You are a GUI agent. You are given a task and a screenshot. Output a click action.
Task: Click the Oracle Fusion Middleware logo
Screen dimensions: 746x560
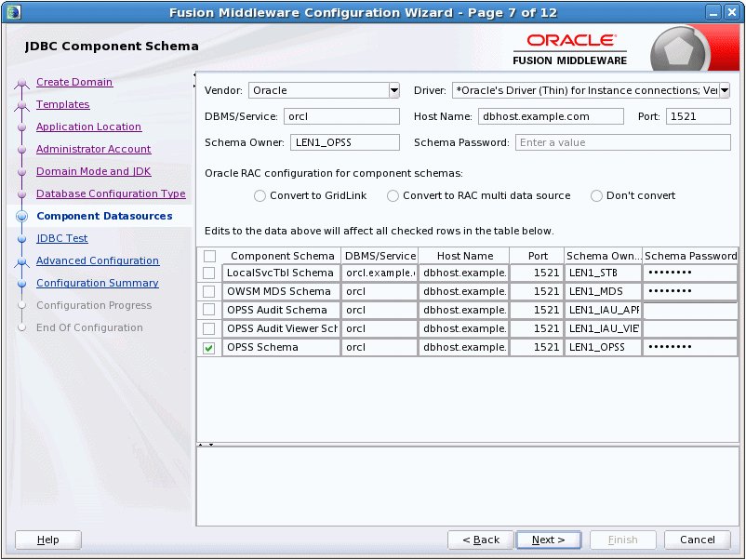coord(569,49)
